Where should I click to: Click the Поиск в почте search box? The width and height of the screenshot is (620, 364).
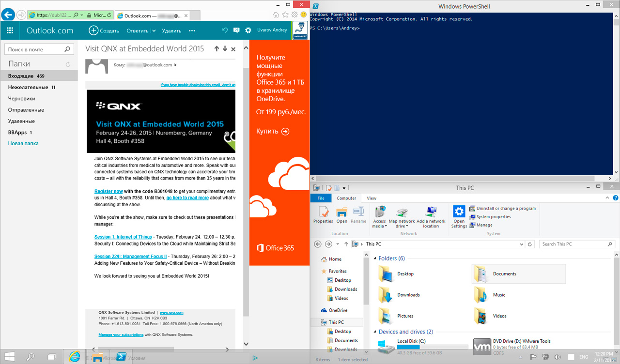[39, 49]
